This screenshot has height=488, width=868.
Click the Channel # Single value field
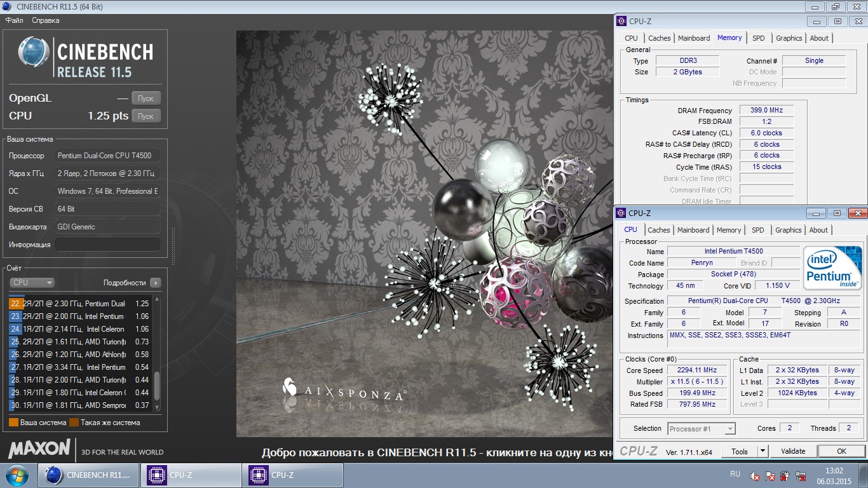coord(814,61)
